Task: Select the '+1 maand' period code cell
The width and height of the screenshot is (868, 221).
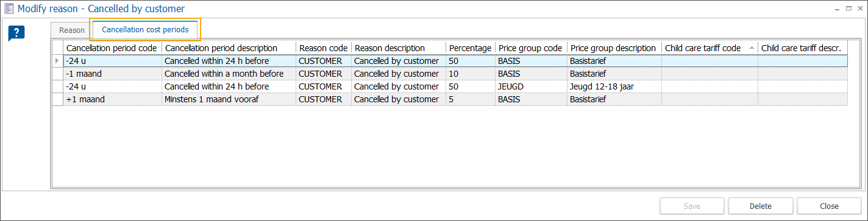Action: coord(112,99)
